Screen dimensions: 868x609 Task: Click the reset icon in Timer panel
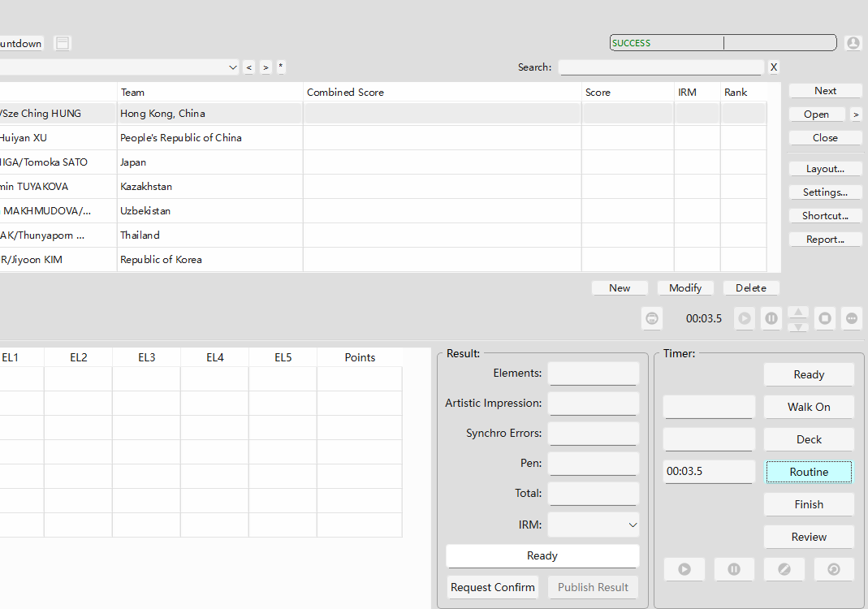click(834, 569)
